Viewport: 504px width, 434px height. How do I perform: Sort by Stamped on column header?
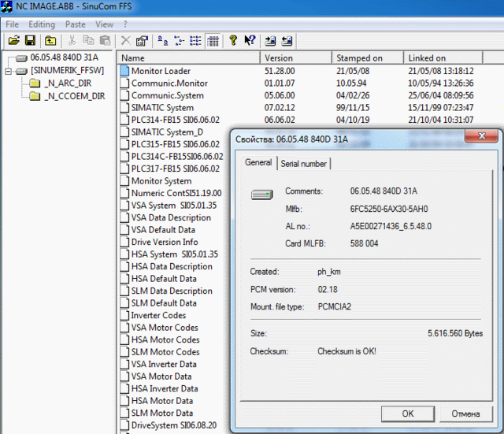(368, 57)
